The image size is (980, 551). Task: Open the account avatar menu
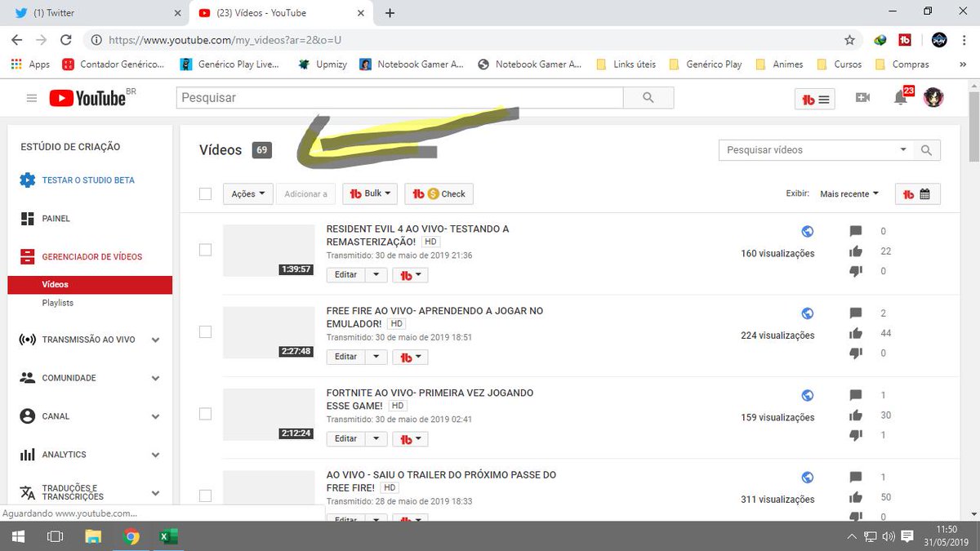[933, 98]
